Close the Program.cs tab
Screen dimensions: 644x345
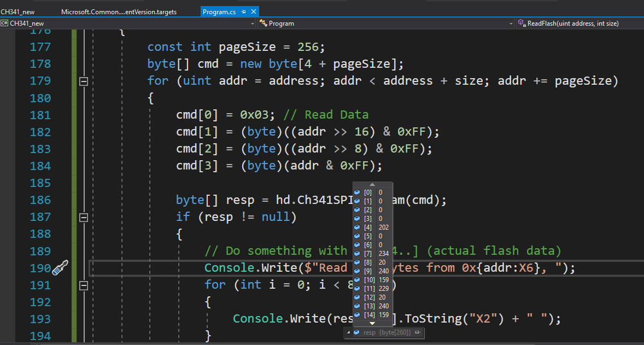(x=254, y=12)
